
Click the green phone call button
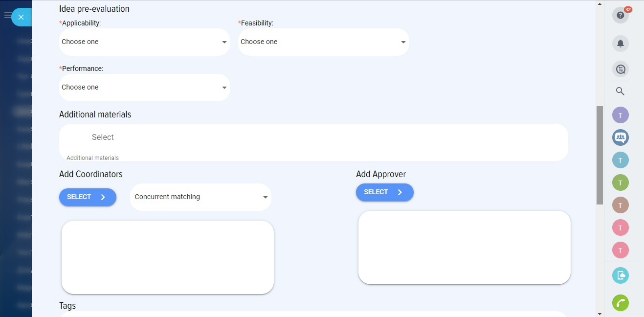pyautogui.click(x=620, y=303)
